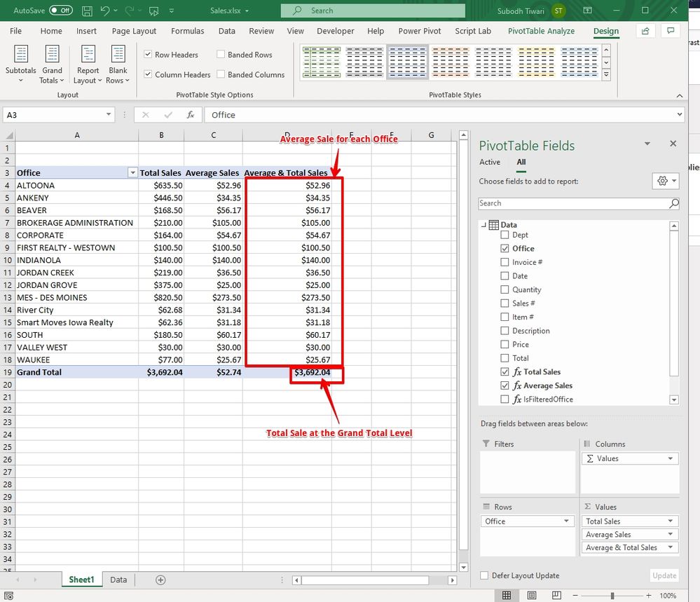Viewport: 700px width, 602px height.
Task: Enable Defer Layout Update checkbox
Action: click(484, 575)
